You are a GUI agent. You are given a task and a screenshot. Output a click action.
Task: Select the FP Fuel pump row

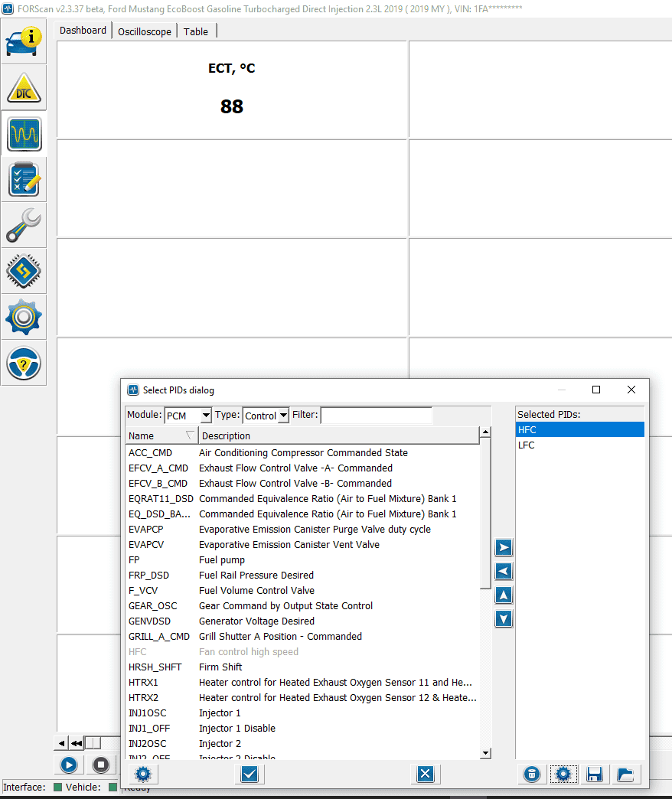[x=302, y=559]
